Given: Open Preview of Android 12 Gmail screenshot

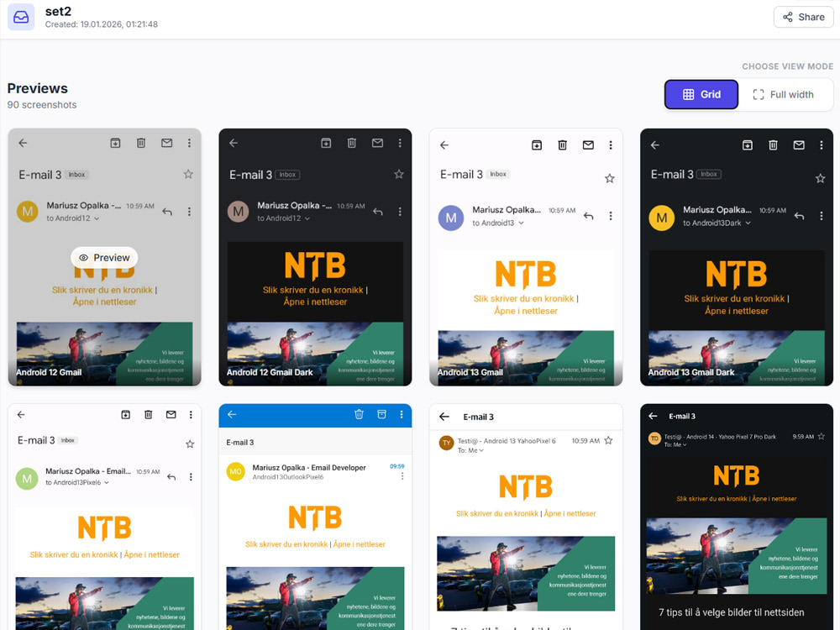Looking at the screenshot, I should [x=104, y=258].
